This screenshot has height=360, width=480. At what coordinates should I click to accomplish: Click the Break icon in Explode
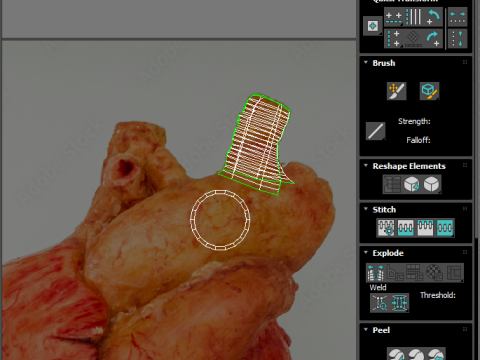click(375, 273)
